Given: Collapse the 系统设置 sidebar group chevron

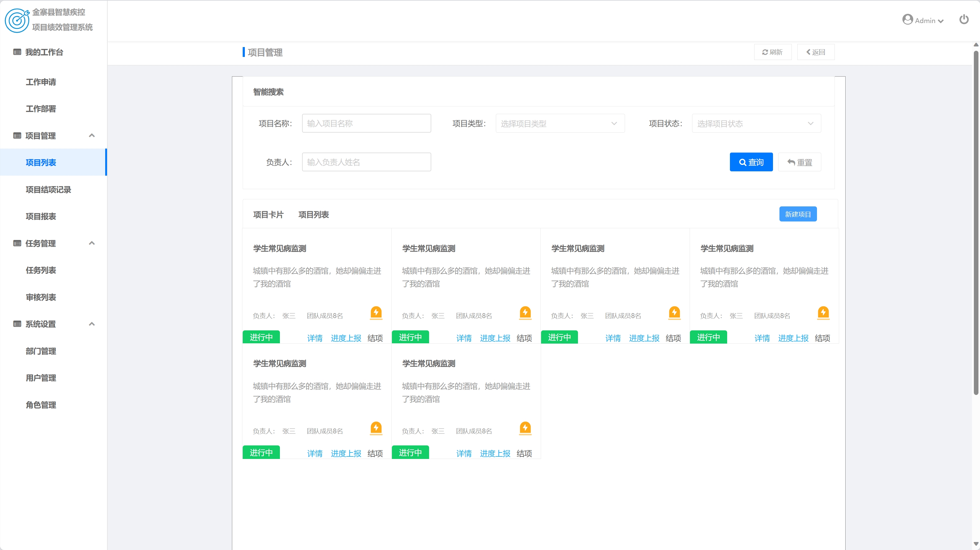Looking at the screenshot, I should pos(92,324).
